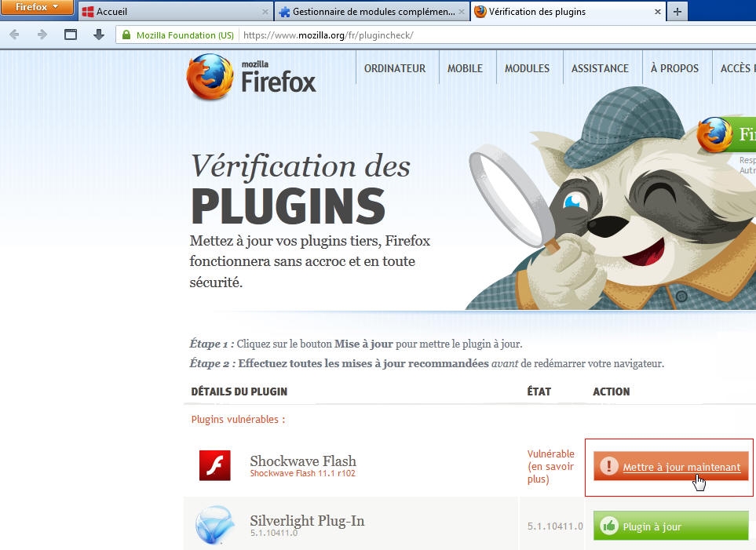Open the ORDINATEUR navigation menu
Screen dimensions: 756x550
pyautogui.click(x=395, y=68)
